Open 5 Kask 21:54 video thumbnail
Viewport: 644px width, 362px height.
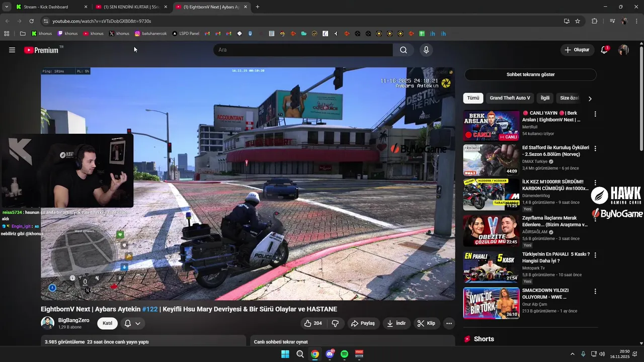pos(491,267)
